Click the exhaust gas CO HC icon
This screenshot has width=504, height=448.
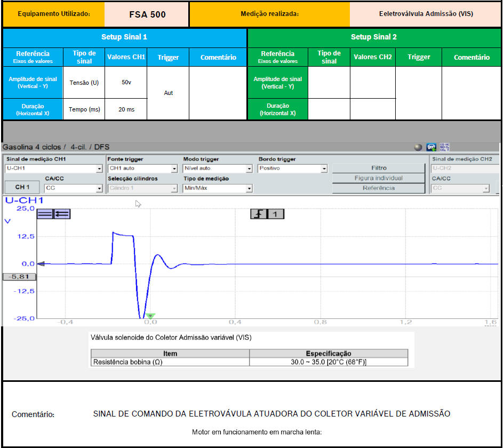click(x=444, y=147)
